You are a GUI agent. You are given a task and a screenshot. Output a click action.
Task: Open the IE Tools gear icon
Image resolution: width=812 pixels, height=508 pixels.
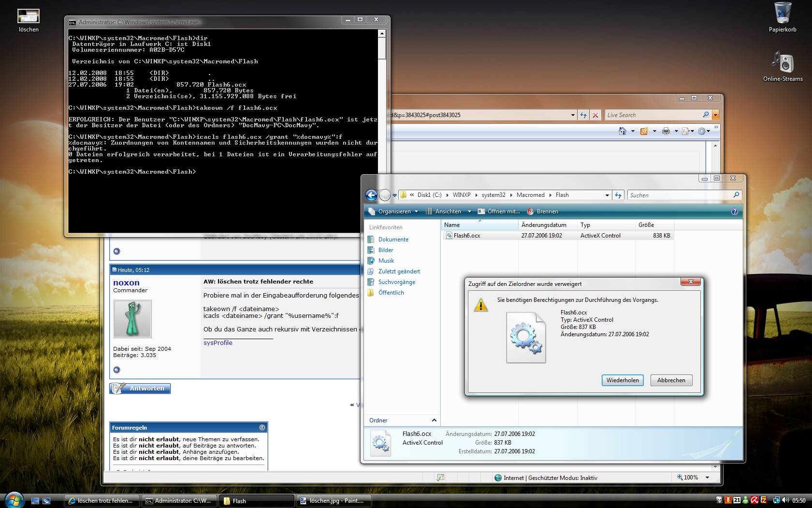pos(702,131)
